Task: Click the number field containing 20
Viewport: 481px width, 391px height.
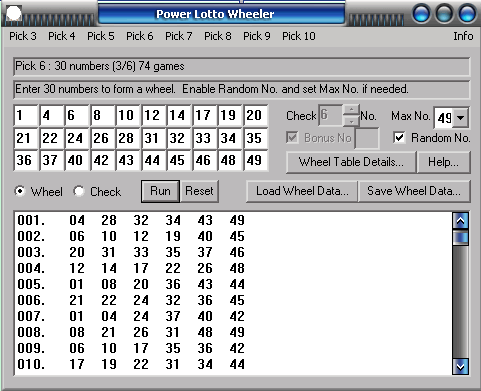Action: [x=256, y=115]
